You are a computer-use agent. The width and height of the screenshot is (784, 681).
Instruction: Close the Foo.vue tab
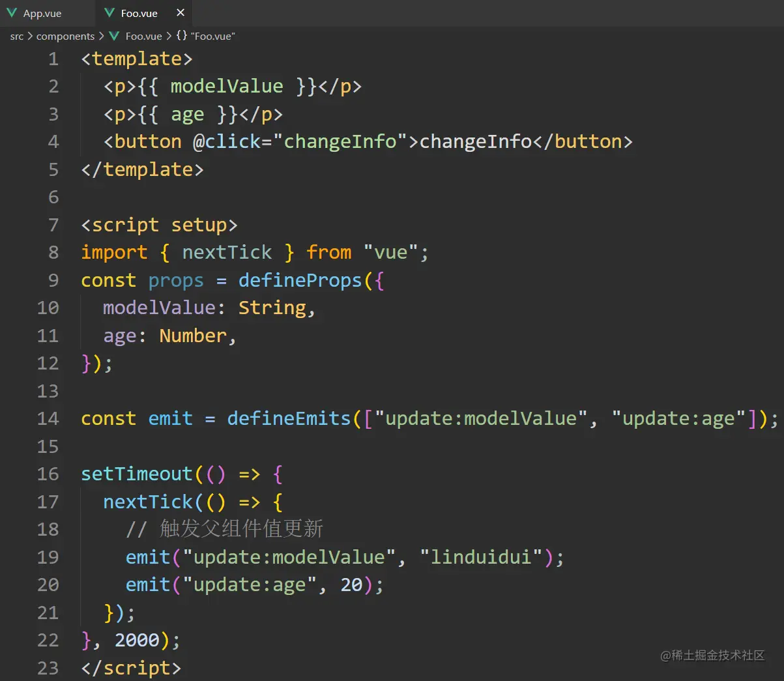click(181, 12)
